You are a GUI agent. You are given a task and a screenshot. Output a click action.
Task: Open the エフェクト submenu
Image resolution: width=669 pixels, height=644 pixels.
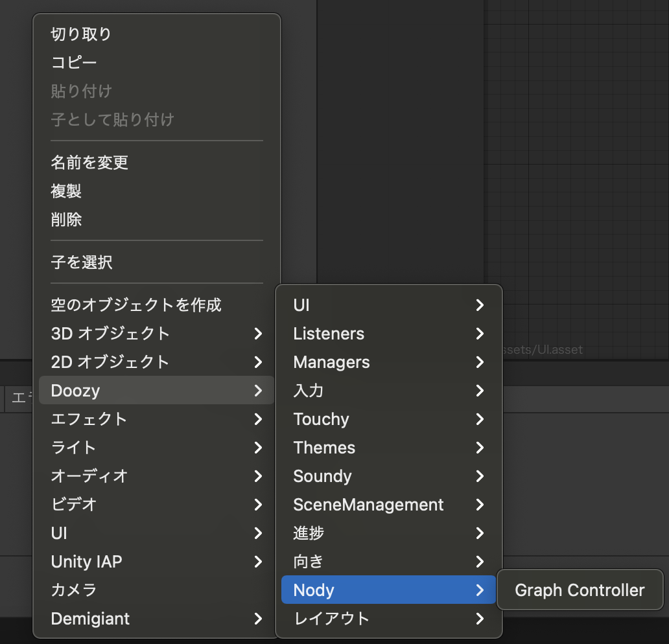coord(157,419)
